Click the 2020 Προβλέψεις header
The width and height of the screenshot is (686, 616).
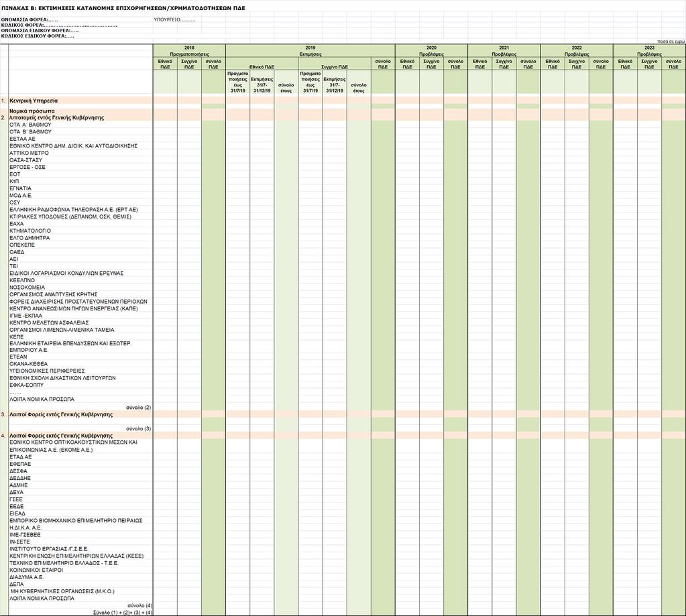(x=431, y=51)
